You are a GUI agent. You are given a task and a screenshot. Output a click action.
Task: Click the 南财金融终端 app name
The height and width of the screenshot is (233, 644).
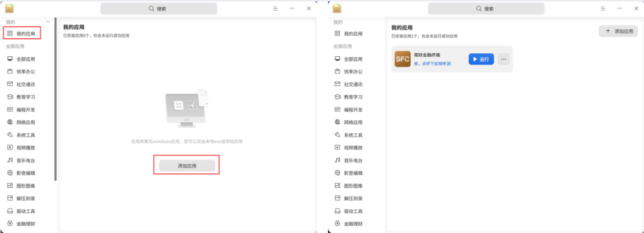point(427,54)
